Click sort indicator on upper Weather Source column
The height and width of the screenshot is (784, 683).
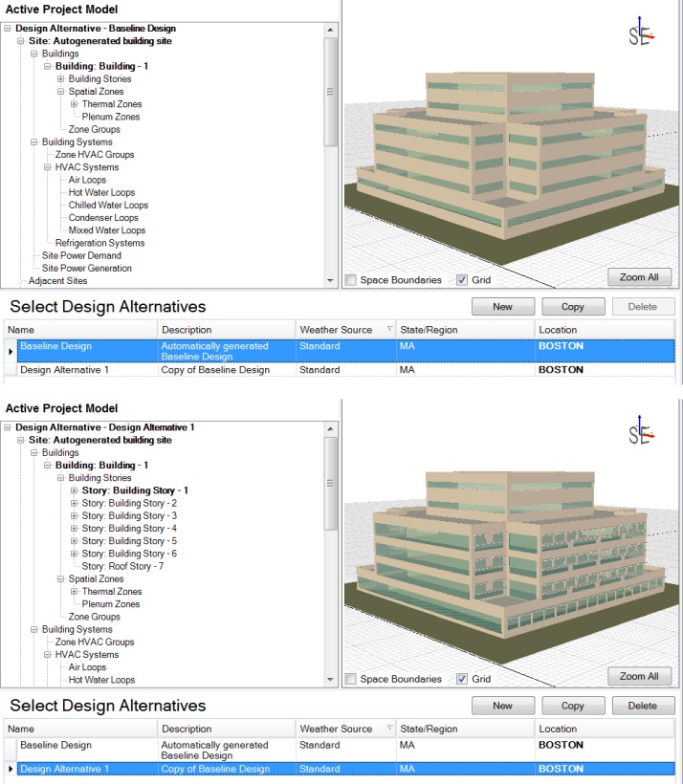pyautogui.click(x=390, y=329)
